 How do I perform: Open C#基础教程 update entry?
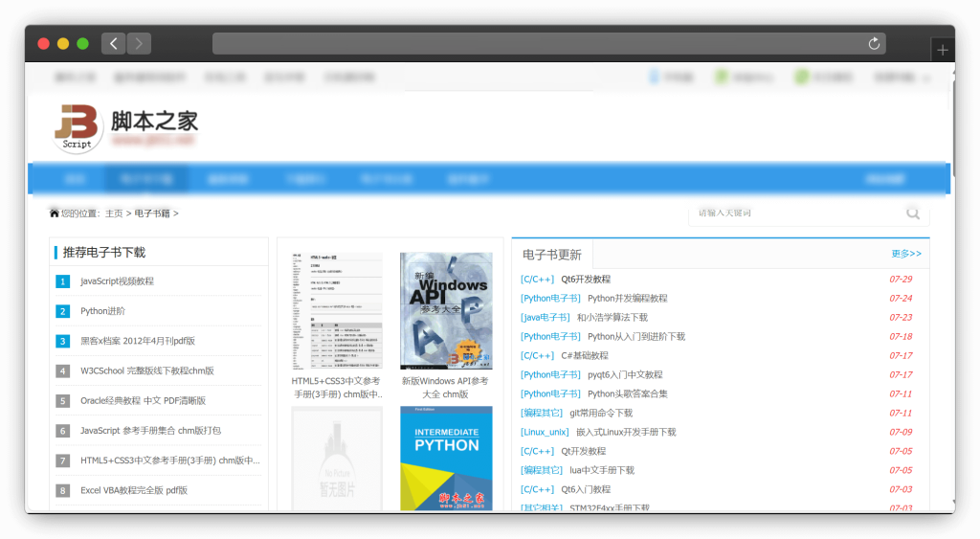[585, 356]
